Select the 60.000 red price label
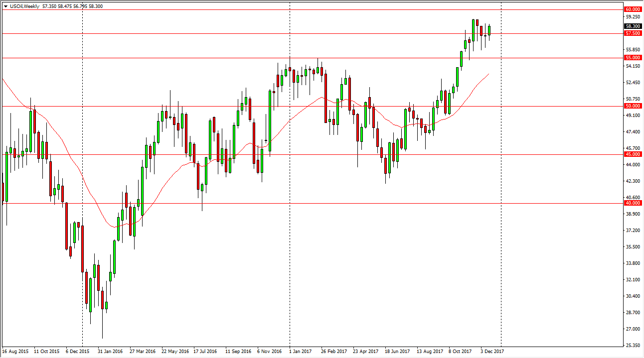Viewport: 644px width, 358px height. pos(633,9)
